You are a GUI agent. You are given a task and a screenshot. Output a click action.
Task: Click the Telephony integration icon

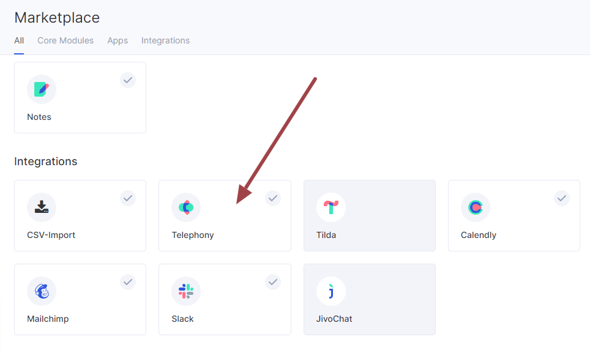click(x=186, y=207)
